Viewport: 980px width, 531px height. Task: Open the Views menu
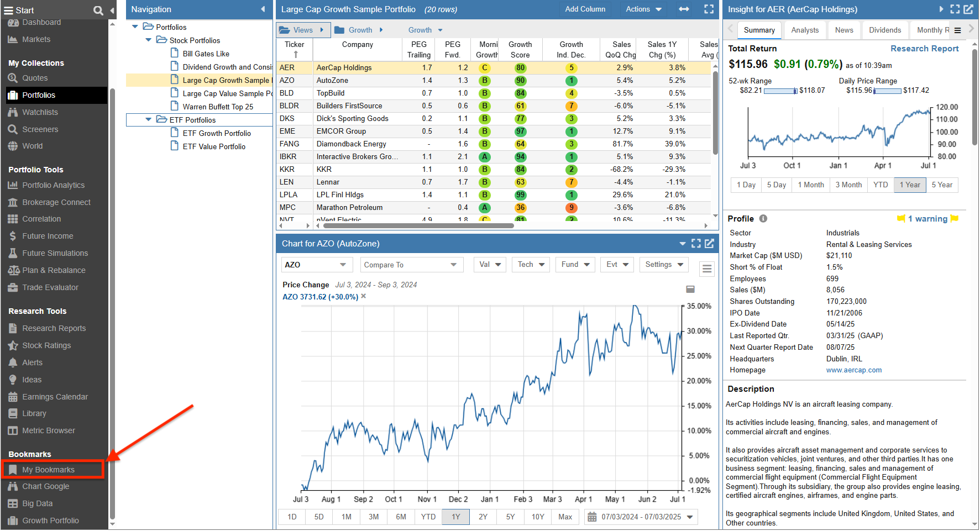[x=302, y=30]
